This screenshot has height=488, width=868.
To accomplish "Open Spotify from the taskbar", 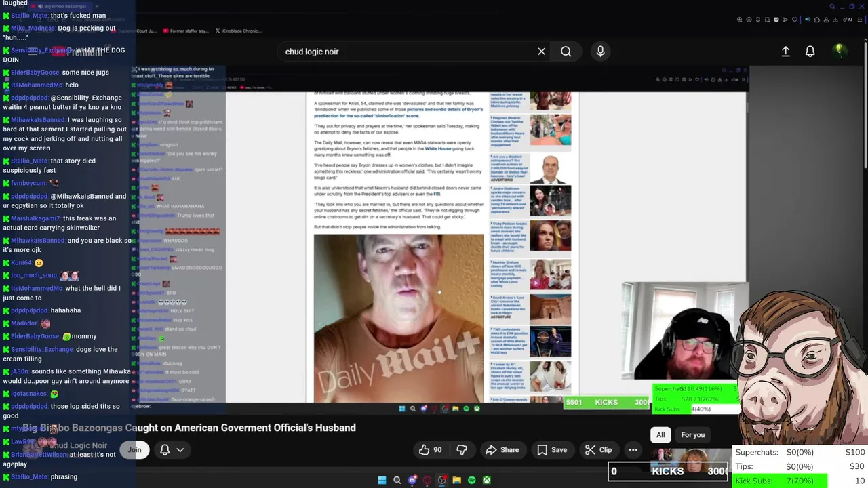I will coord(471,480).
